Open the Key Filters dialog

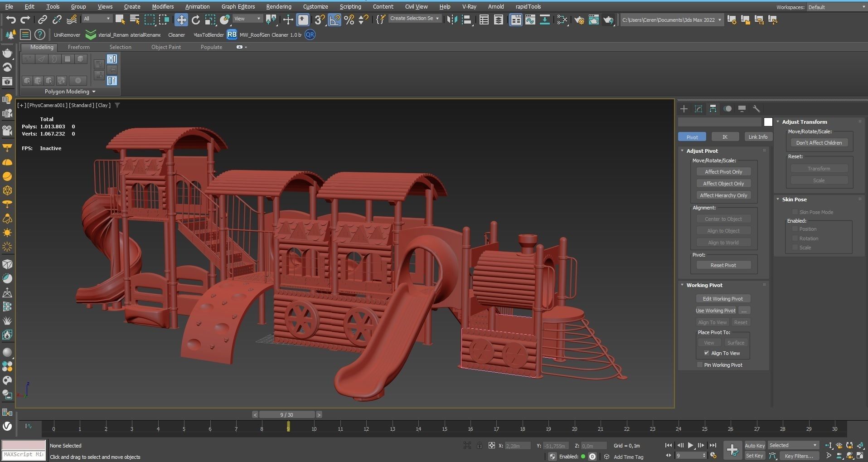pyautogui.click(x=800, y=456)
